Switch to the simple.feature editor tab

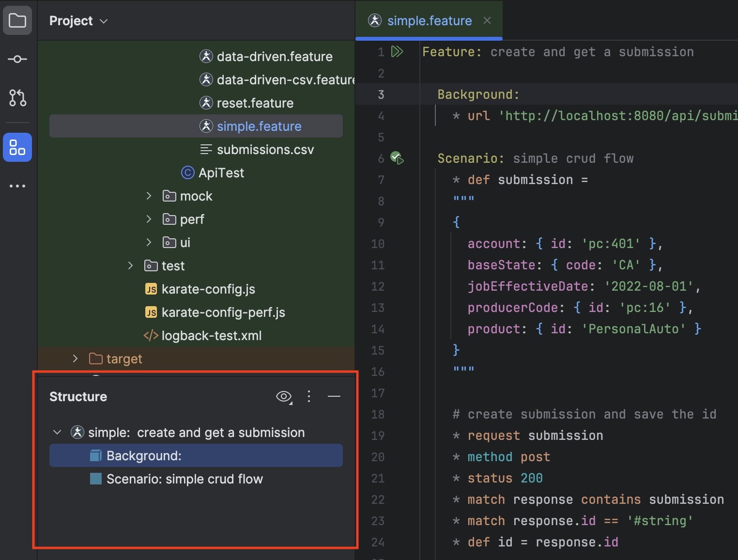(x=430, y=21)
